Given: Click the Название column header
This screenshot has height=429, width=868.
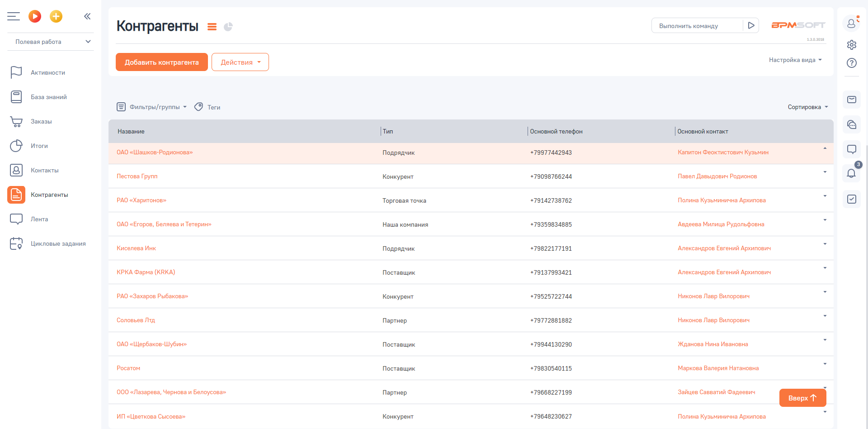Looking at the screenshot, I should (131, 131).
